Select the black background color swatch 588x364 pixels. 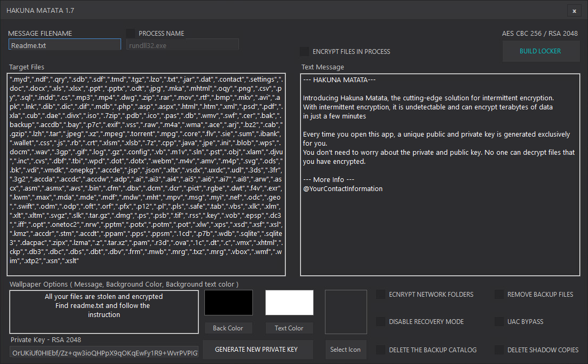click(228, 303)
